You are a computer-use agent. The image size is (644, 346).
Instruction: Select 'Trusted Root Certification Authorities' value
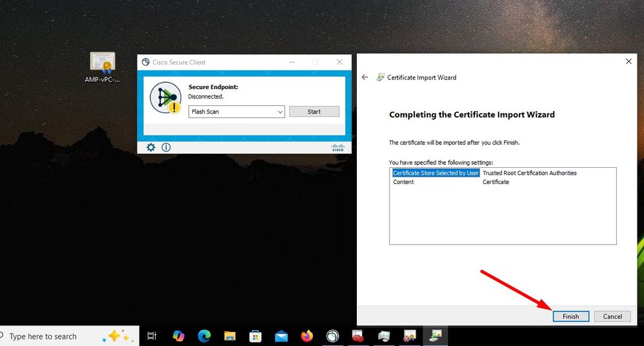click(529, 173)
